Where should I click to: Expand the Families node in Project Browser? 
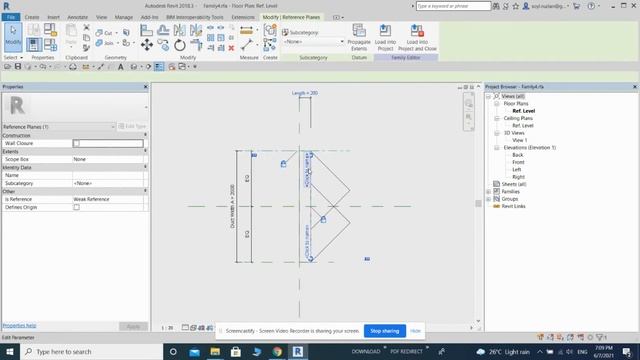click(489, 192)
